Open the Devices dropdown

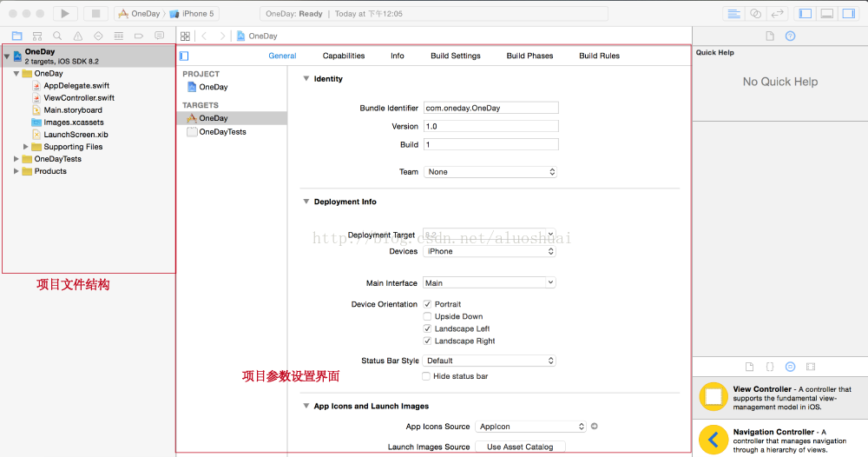[490, 251]
